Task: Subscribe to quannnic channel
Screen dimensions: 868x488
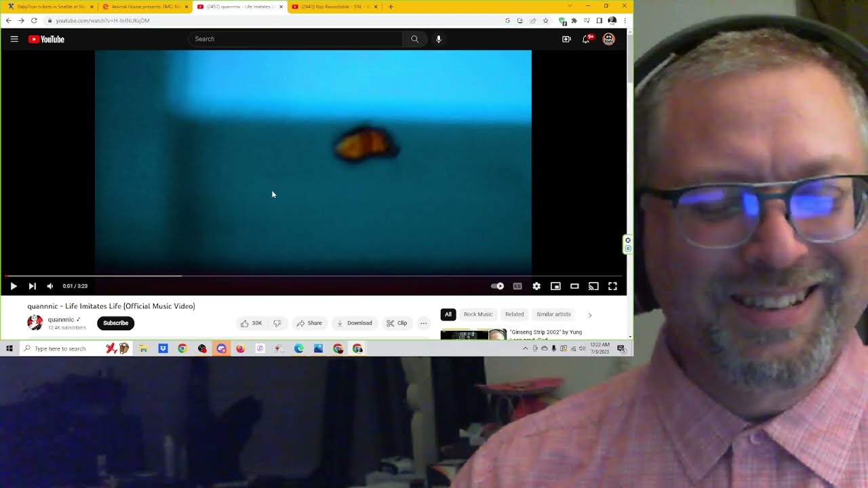Action: point(116,323)
